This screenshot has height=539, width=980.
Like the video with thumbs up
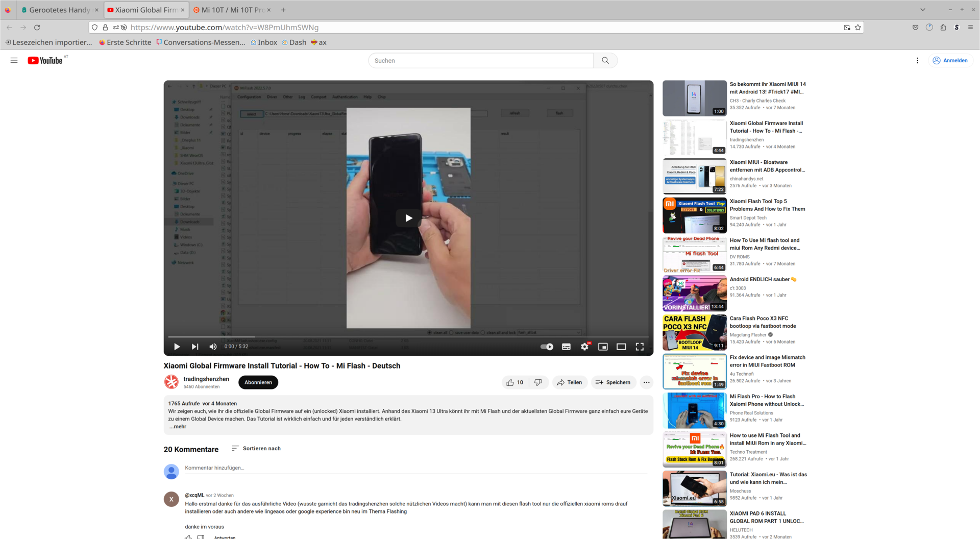pyautogui.click(x=514, y=382)
